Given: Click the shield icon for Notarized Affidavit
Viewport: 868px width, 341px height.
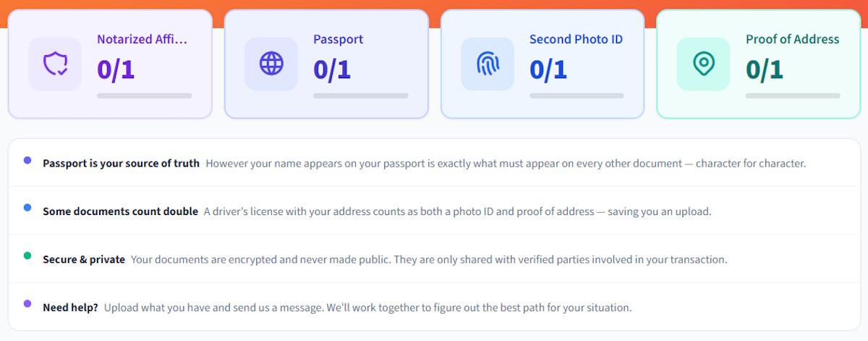Looking at the screenshot, I should (55, 64).
